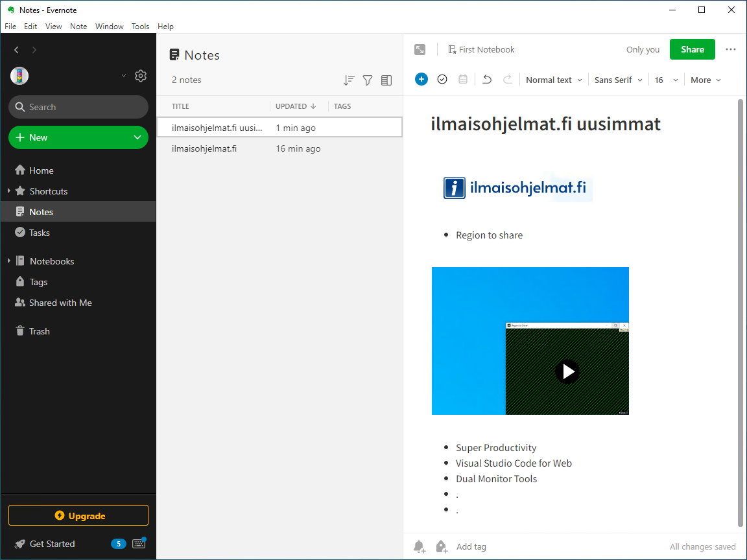This screenshot has height=560, width=747.
Task: Click the calendar event icon
Action: (x=463, y=80)
